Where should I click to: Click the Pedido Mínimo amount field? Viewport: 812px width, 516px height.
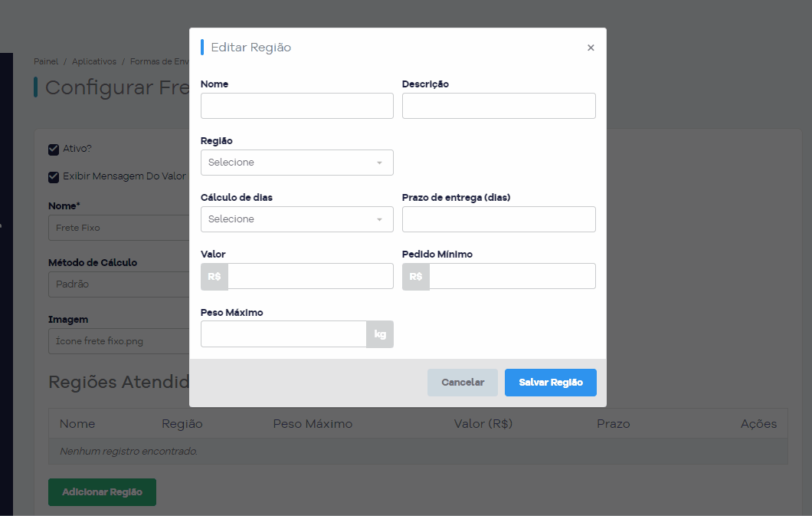[x=512, y=276]
